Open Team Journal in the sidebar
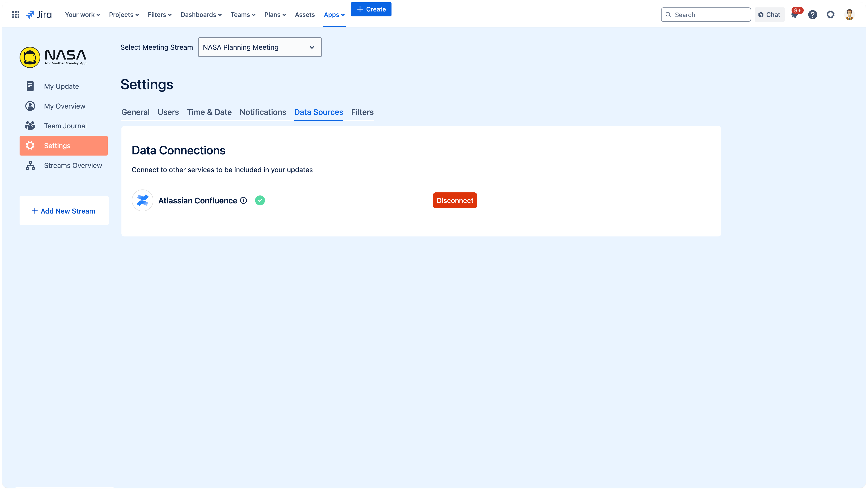 click(x=64, y=126)
